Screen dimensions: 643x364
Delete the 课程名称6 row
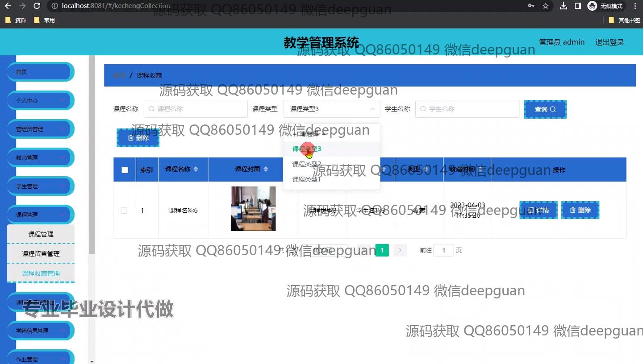point(580,210)
